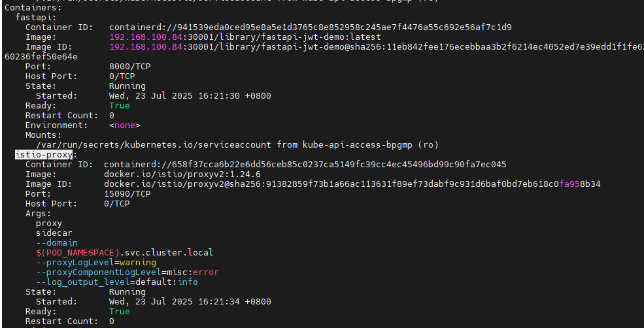Click the green True under fastapi Ready
Viewport: 644px width, 328px height.
pyautogui.click(x=119, y=105)
